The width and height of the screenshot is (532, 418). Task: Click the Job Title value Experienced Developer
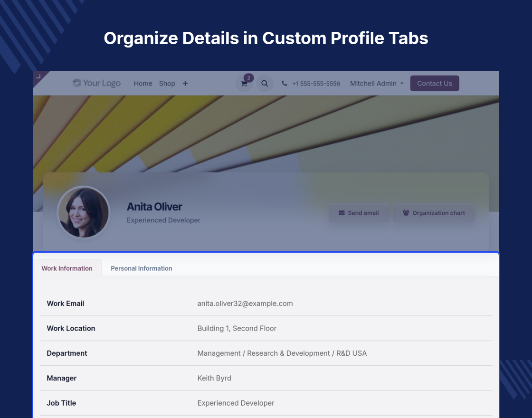(236, 403)
